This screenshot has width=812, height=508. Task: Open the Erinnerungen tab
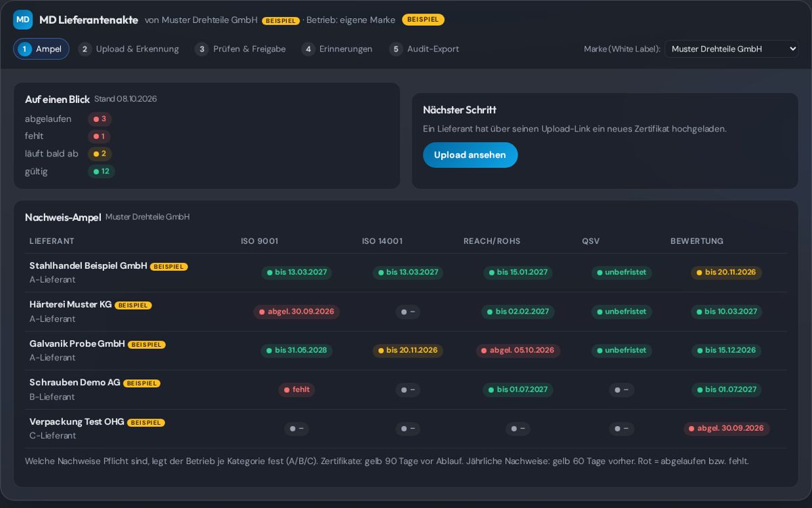337,49
